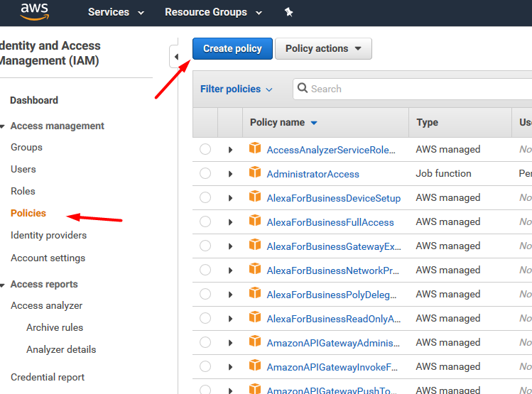Open the Filter policies dropdown
Viewport: 532px width, 394px height.
pos(237,89)
